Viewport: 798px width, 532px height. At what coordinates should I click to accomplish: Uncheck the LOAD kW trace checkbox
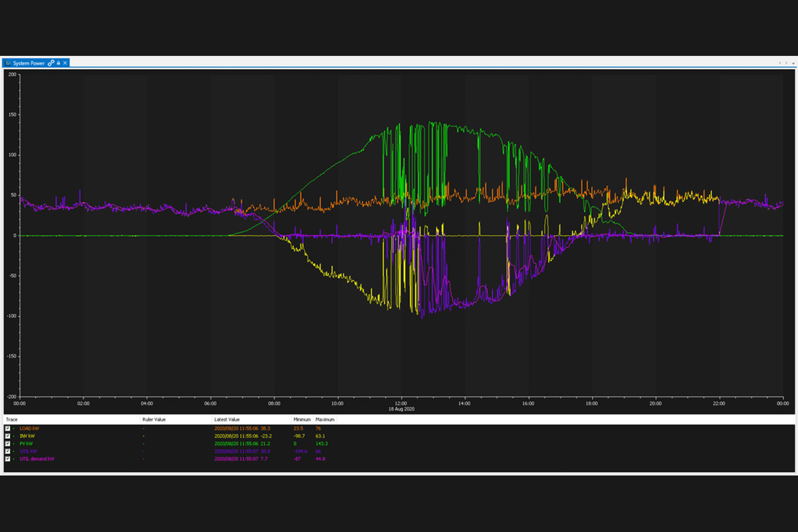(x=8, y=429)
